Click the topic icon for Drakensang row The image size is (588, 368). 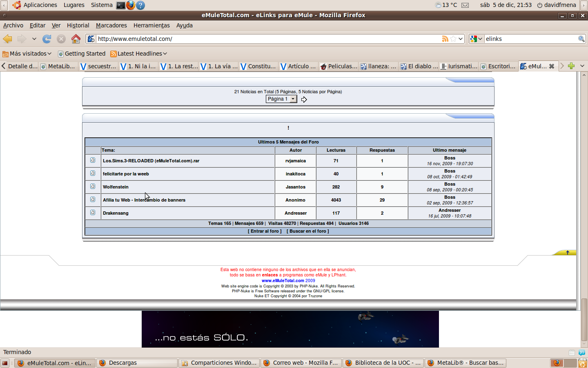pos(93,213)
